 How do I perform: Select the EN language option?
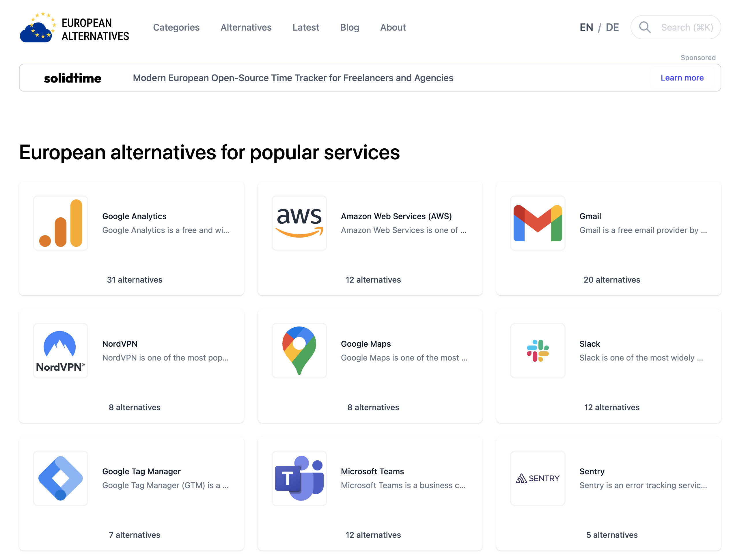coord(586,28)
